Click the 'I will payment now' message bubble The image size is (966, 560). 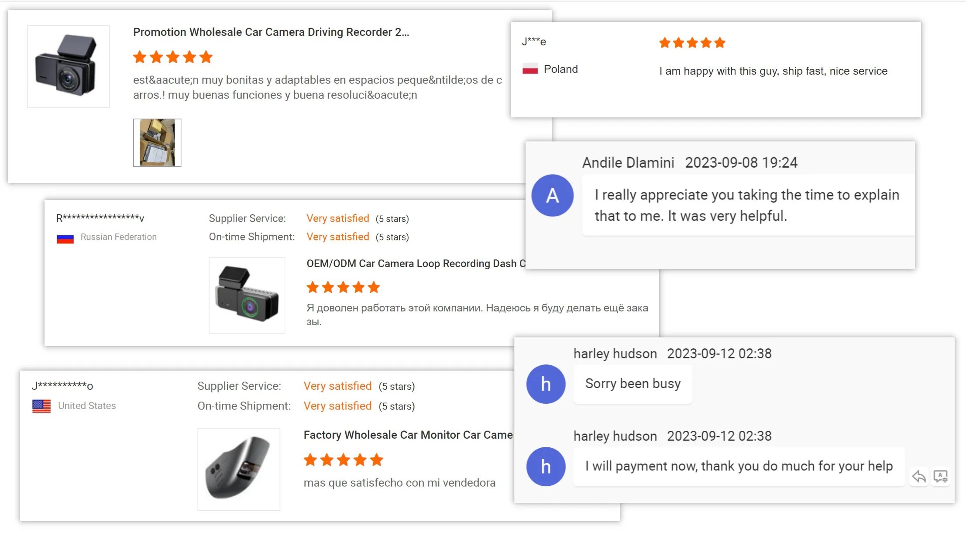click(x=739, y=466)
